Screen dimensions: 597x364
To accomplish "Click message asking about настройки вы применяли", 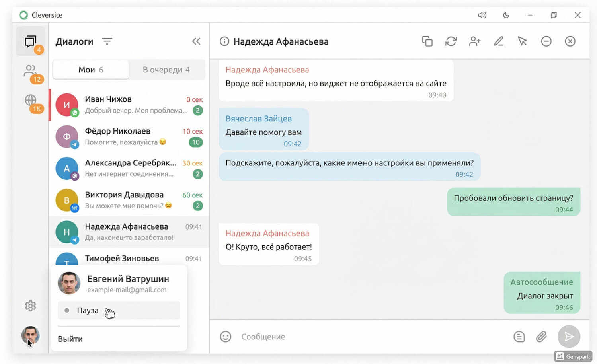I will [349, 167].
